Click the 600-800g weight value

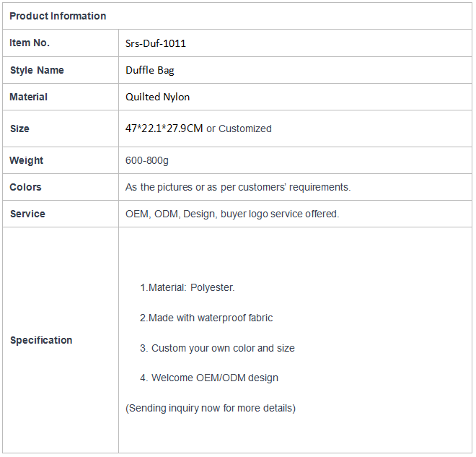[x=147, y=160]
